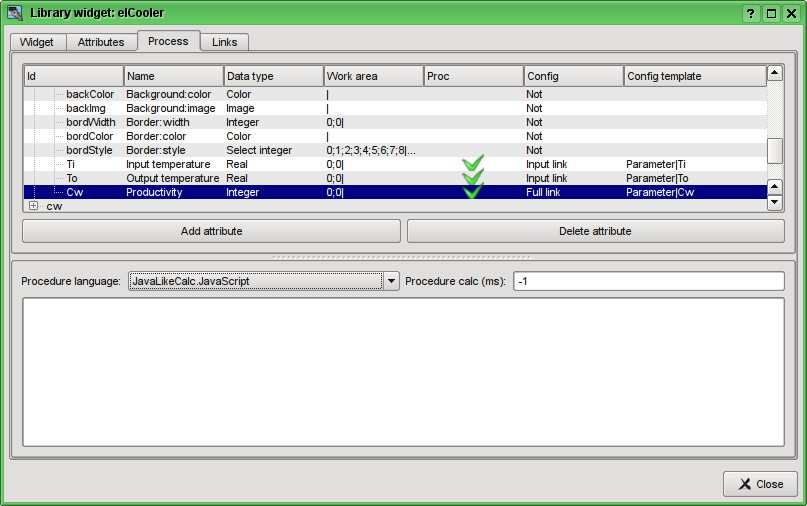
Task: Click the lower scroll-up arrow above the down arrow
Action: (x=775, y=187)
